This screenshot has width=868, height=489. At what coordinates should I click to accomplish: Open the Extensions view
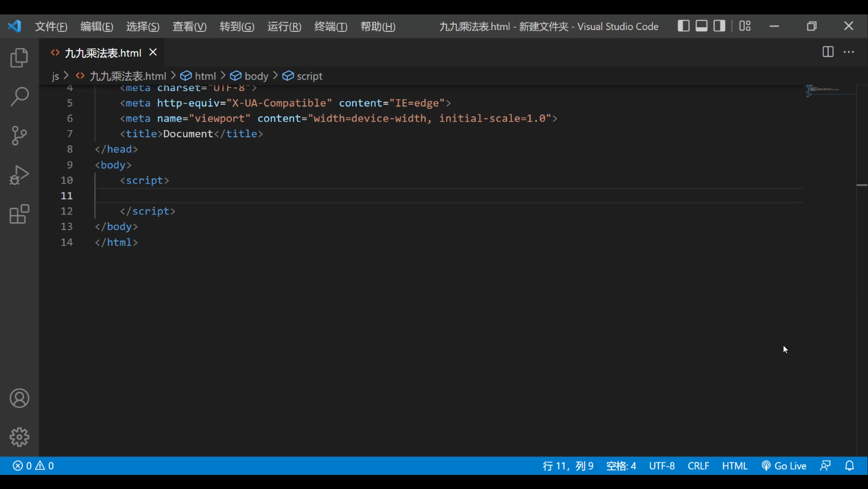click(19, 214)
